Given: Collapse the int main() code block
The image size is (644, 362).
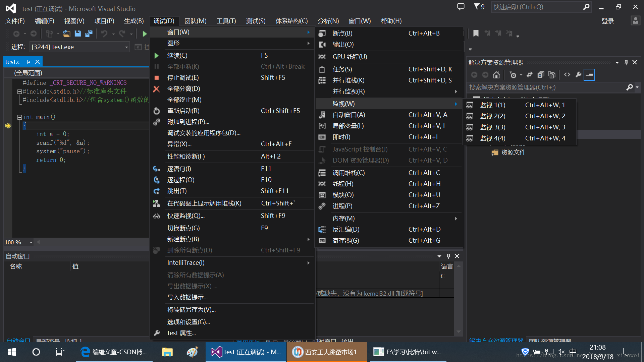Looking at the screenshot, I should (19, 117).
